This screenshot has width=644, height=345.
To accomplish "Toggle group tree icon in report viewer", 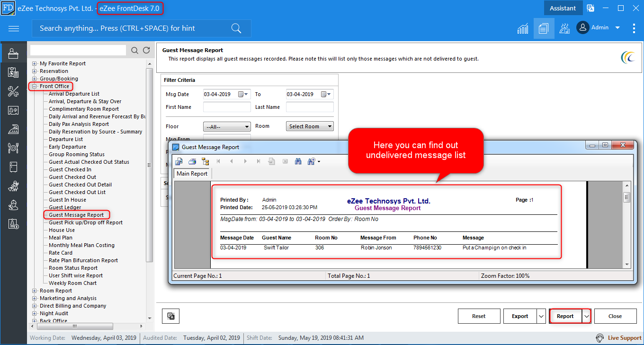I will 206,161.
